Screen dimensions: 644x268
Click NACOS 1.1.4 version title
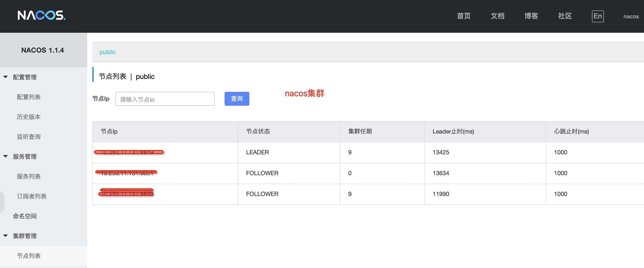coord(42,50)
